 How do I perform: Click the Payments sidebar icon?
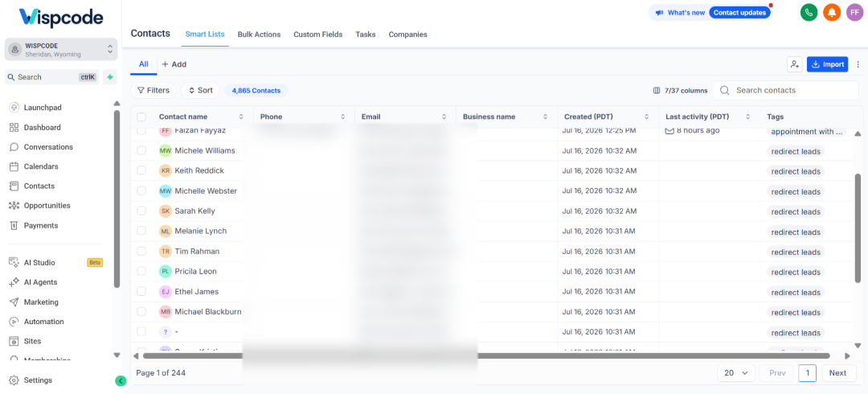pos(14,225)
